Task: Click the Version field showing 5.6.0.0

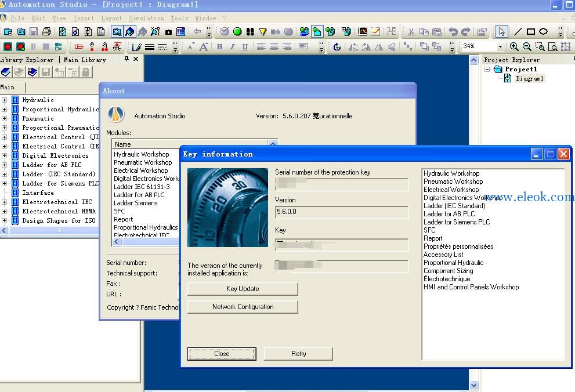Action: click(342, 212)
